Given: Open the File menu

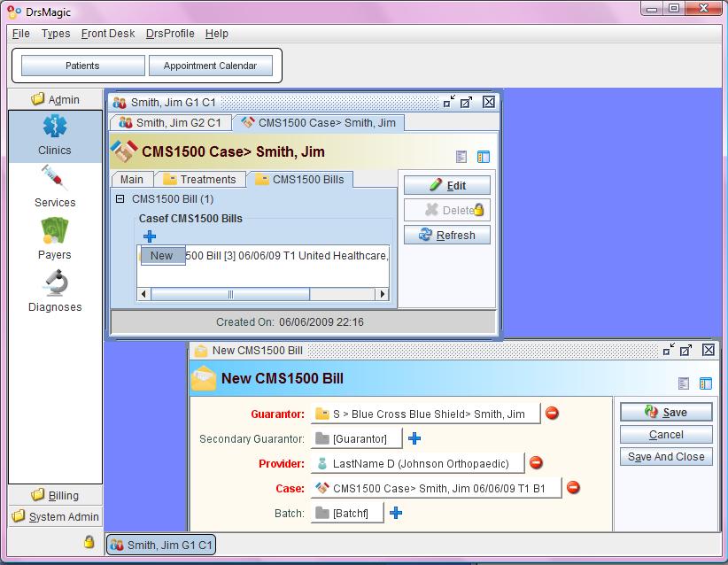Looking at the screenshot, I should pos(21,34).
